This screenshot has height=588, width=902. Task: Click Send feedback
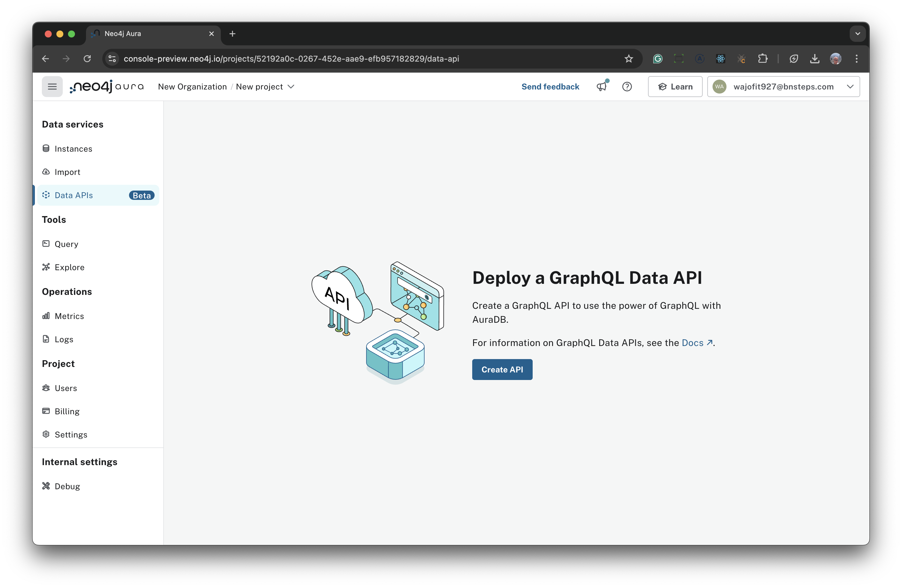tap(550, 87)
